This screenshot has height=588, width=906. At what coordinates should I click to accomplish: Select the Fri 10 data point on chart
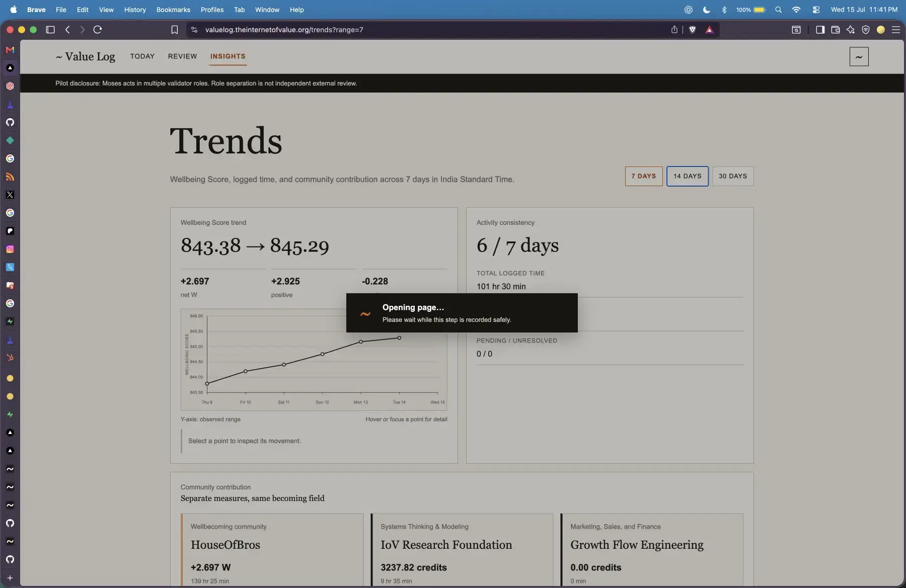click(x=246, y=371)
